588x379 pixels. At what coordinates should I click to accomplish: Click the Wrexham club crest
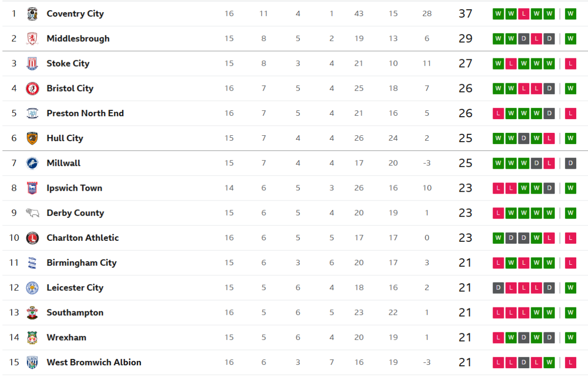pos(32,338)
